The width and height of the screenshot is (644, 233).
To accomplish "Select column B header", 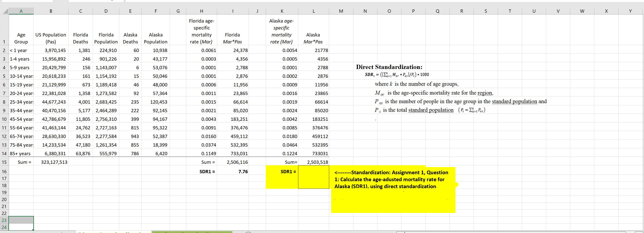I will point(51,11).
